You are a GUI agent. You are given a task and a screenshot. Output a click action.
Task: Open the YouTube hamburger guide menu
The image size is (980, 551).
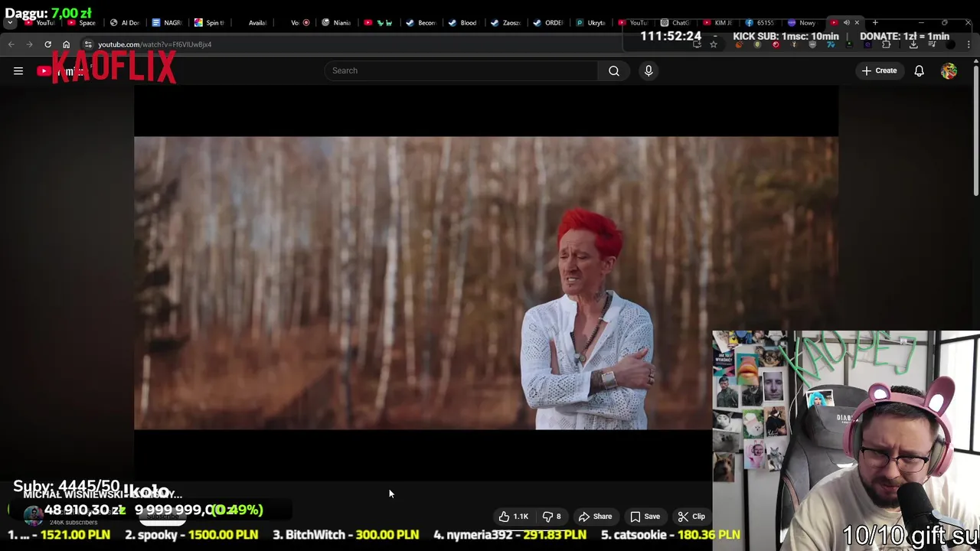[x=18, y=70]
